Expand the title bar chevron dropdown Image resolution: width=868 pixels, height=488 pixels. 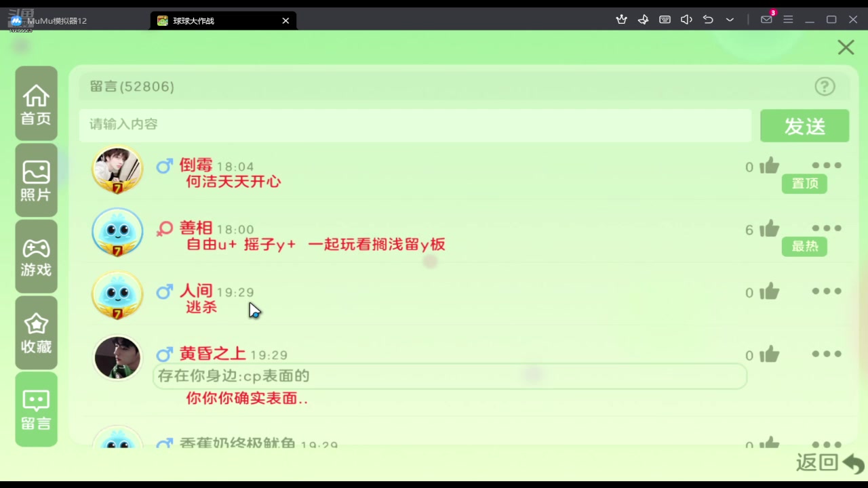(x=730, y=20)
